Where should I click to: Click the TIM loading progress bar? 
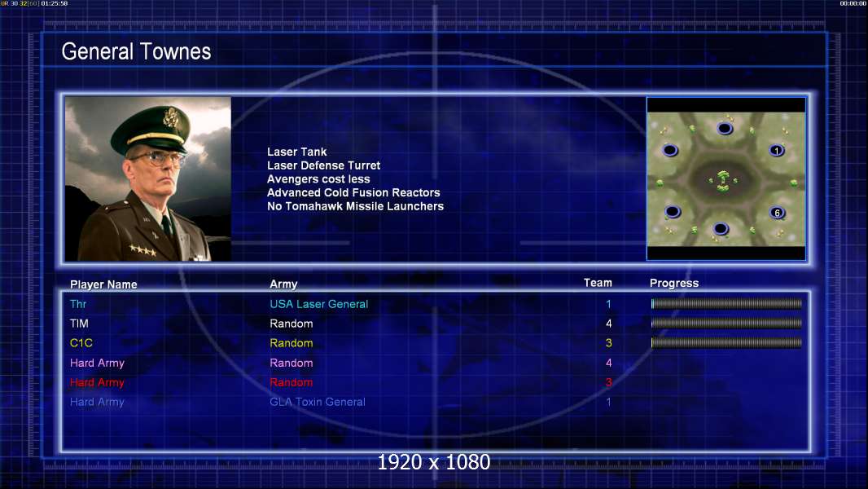pos(726,323)
